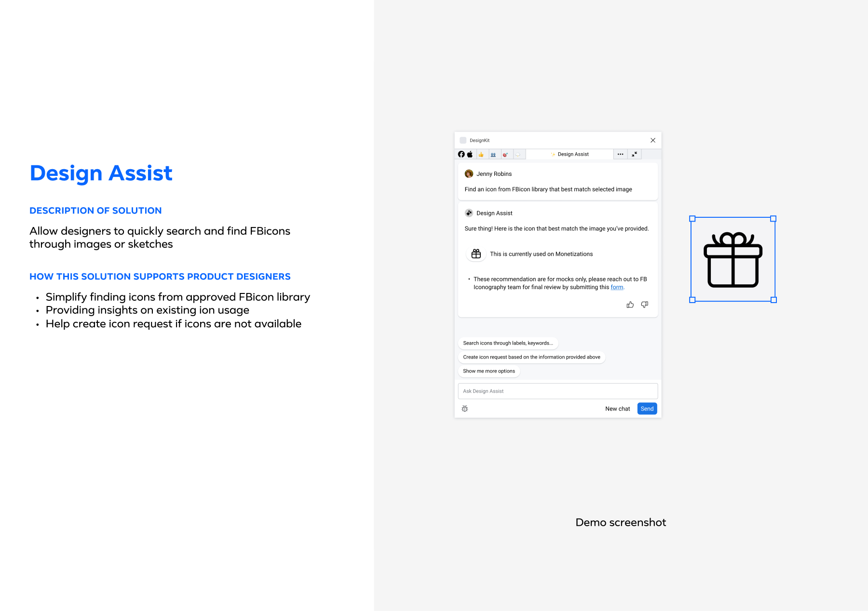Click the recommended gift icon result
868x611 pixels.
476,254
